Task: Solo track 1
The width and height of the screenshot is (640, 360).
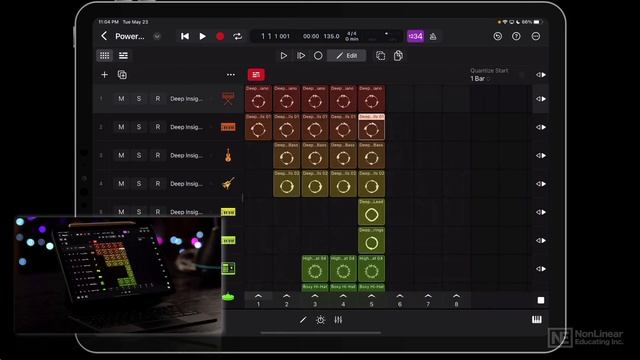Action: [x=139, y=99]
